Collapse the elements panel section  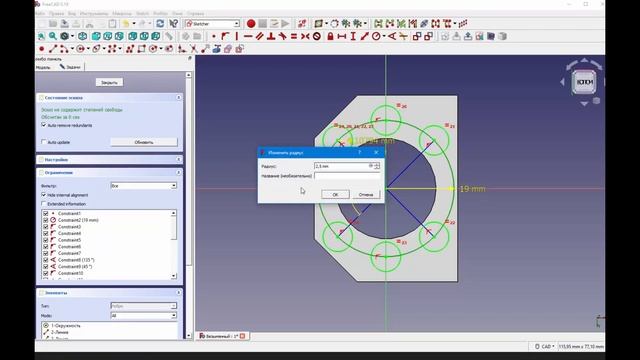pos(178,293)
